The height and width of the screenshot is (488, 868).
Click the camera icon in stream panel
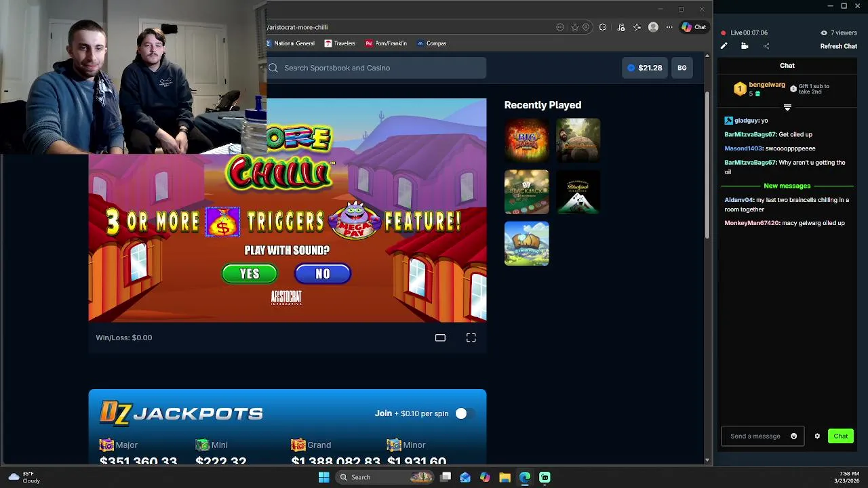coord(745,46)
